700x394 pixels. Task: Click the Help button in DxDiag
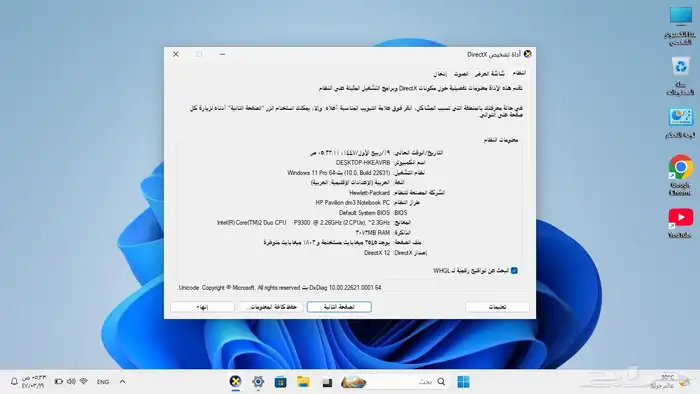pyautogui.click(x=497, y=307)
